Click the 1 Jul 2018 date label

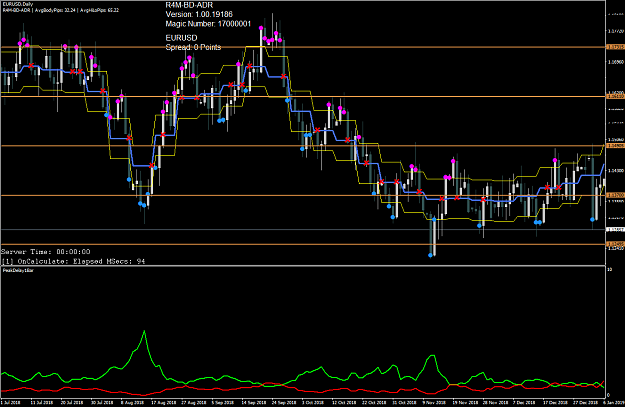pyautogui.click(x=10, y=403)
